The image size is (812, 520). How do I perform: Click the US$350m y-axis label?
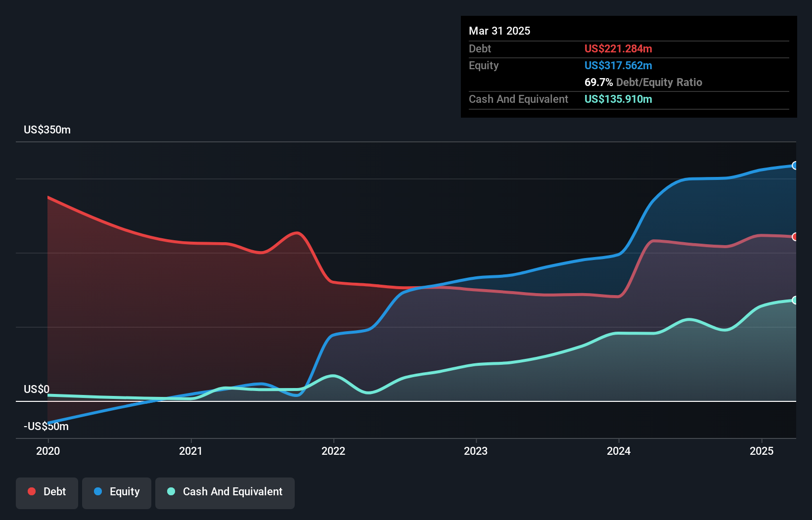[47, 130]
